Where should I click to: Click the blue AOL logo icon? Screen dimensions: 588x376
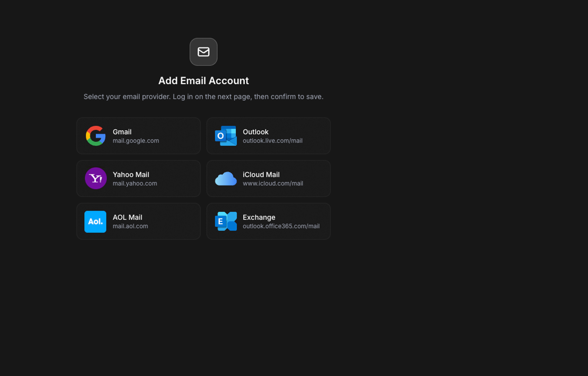(x=95, y=222)
